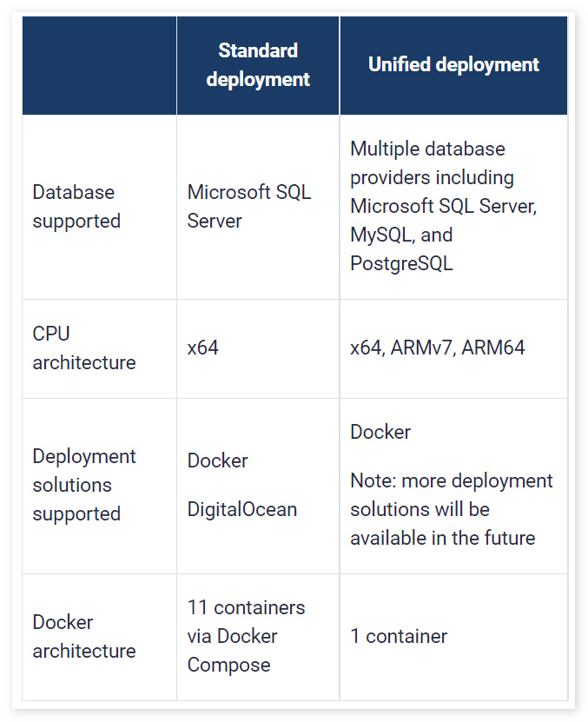Click "Docker" above the deployment solutions note
The image size is (588, 722).
pos(380,432)
